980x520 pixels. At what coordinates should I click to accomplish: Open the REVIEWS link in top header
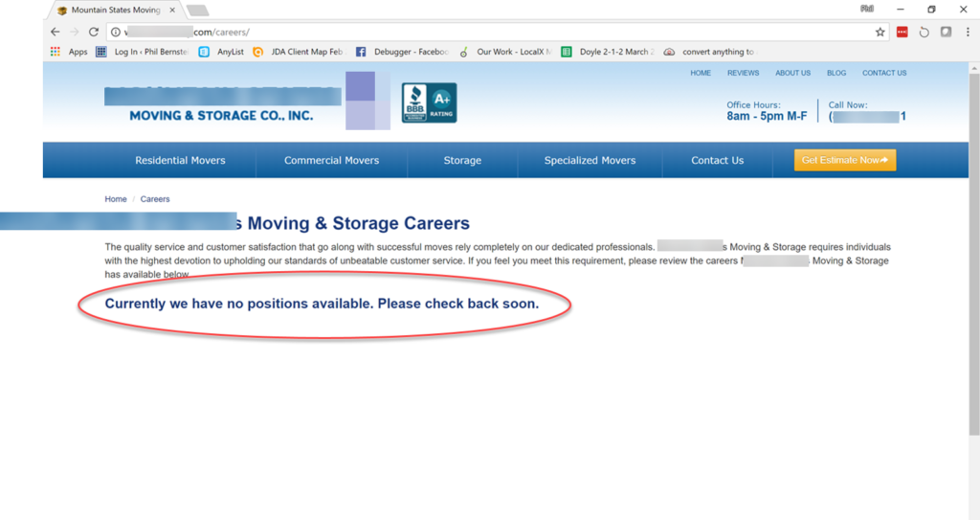point(743,73)
